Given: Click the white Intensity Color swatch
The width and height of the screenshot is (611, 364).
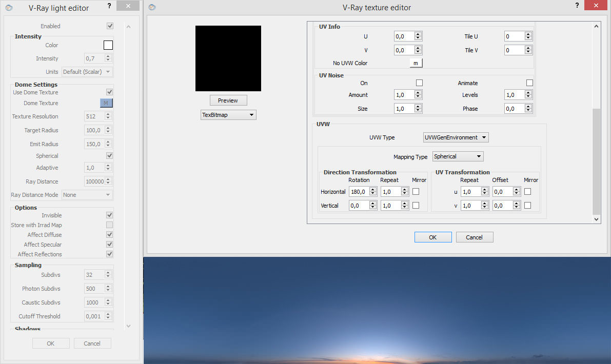Looking at the screenshot, I should (x=108, y=45).
